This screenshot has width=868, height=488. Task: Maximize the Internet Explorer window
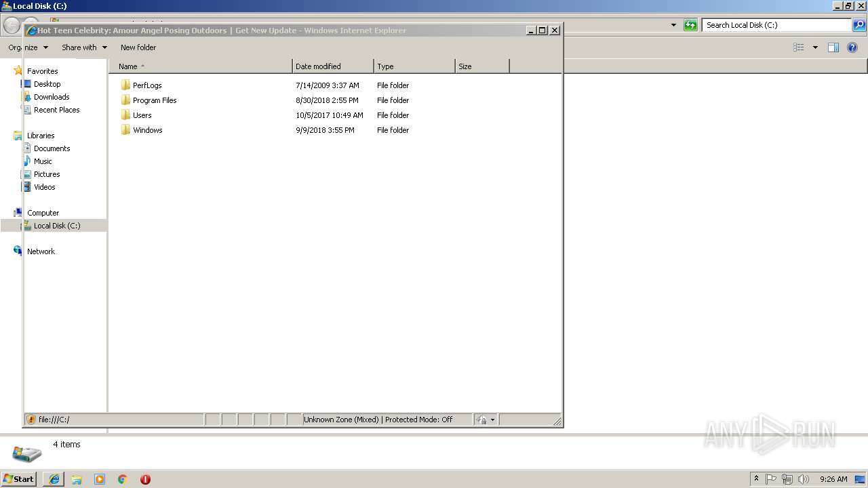pos(542,30)
